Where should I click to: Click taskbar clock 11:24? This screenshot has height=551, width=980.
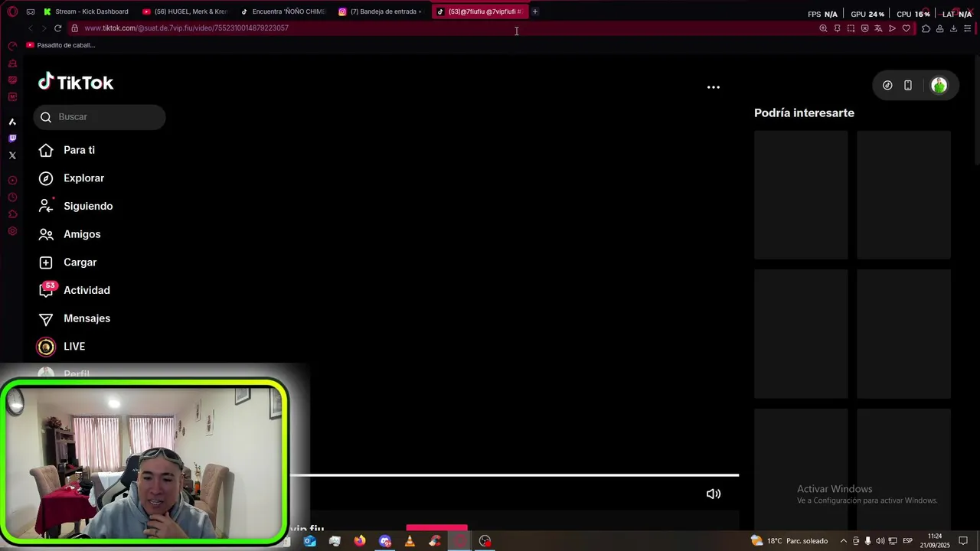[935, 541]
